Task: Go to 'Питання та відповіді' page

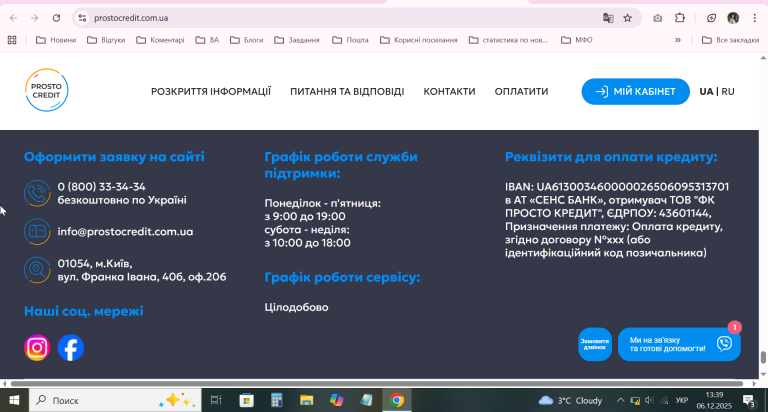Action: (x=347, y=92)
